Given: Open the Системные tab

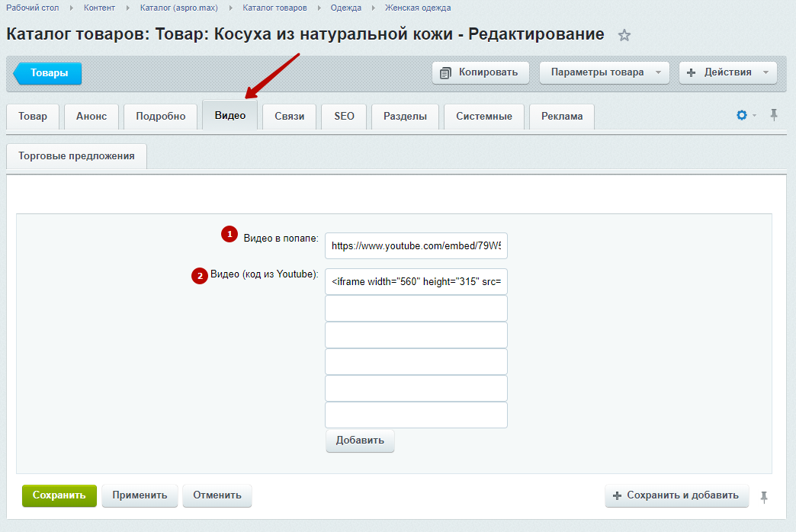Looking at the screenshot, I should click(x=484, y=117).
